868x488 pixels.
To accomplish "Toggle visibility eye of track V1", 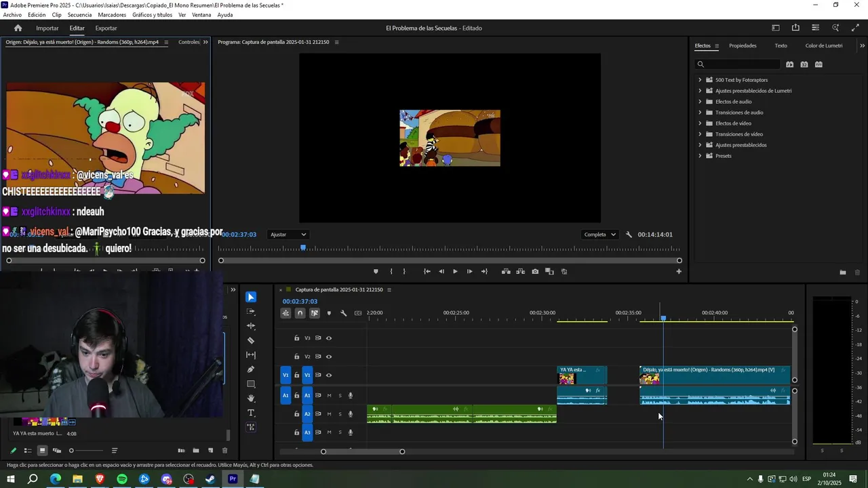I will [x=329, y=375].
